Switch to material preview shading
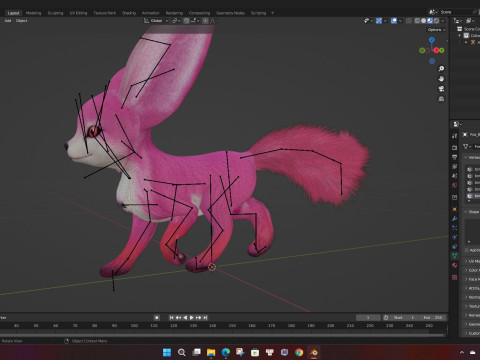The image size is (480, 360). pyautogui.click(x=430, y=21)
